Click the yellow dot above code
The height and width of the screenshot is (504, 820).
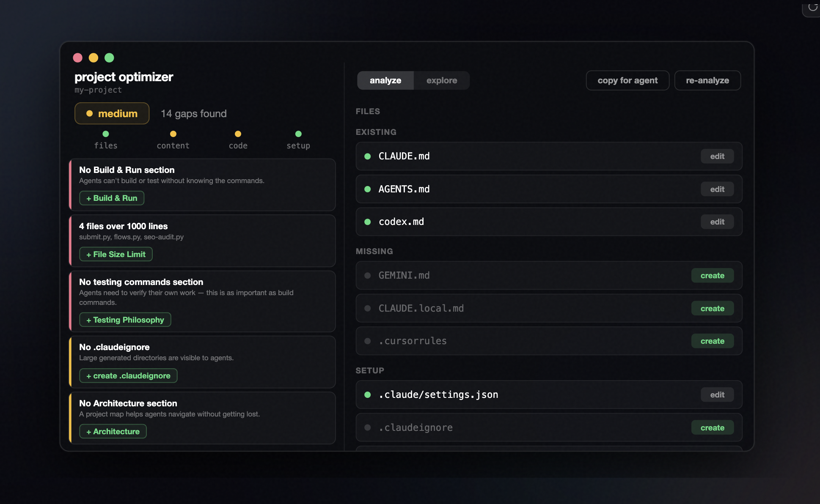(238, 134)
